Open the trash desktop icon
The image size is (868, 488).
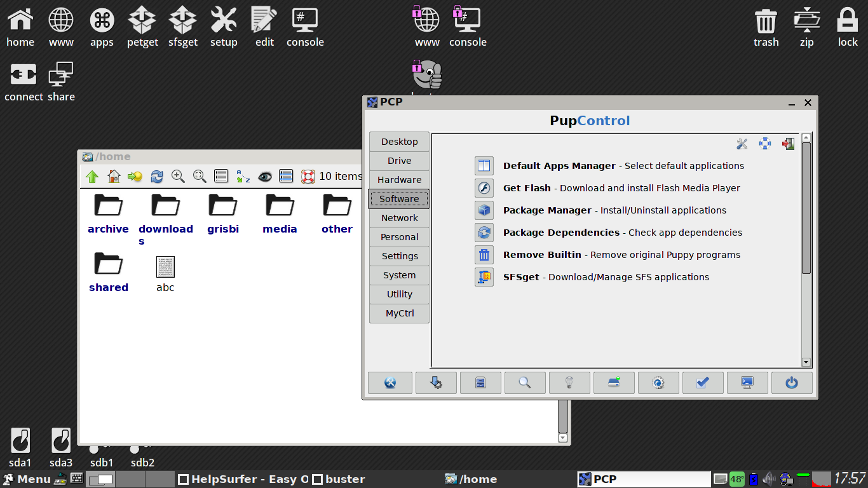click(766, 27)
